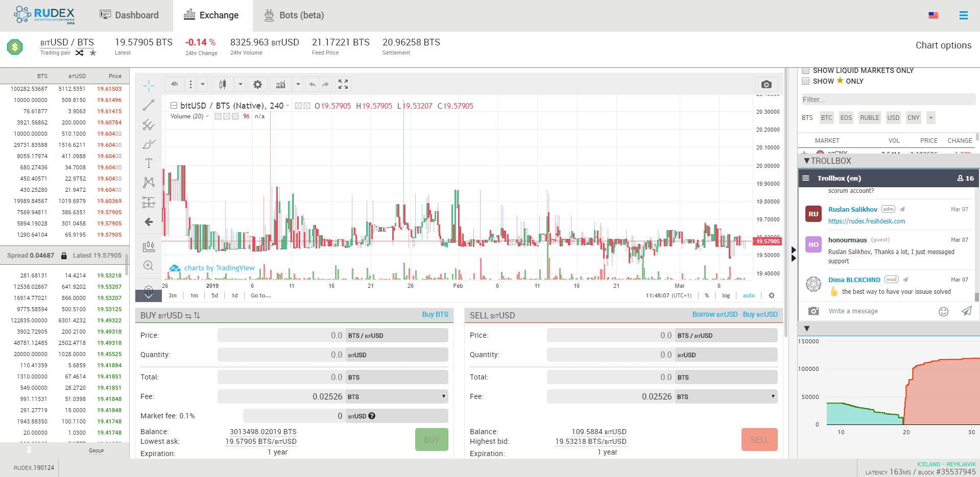Toggle chart fullscreen mode
980x477 pixels.
pos(343,84)
